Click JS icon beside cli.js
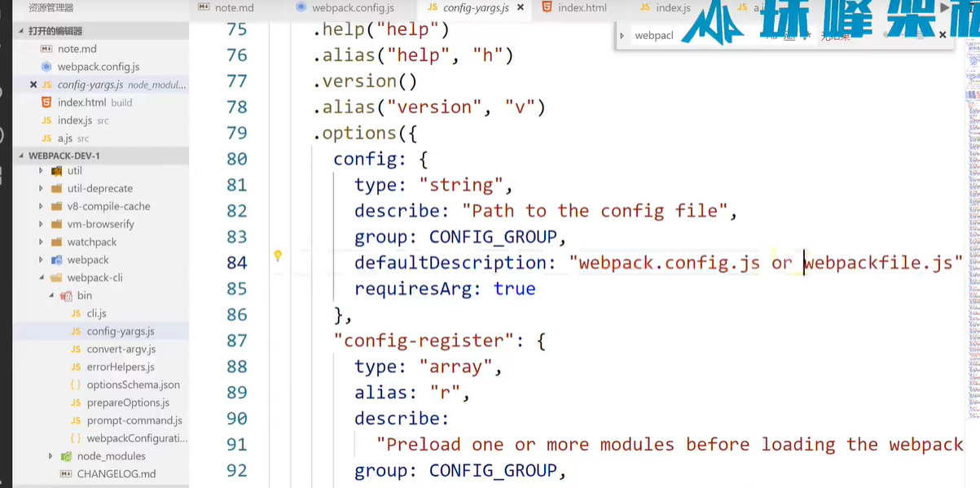 (76, 314)
